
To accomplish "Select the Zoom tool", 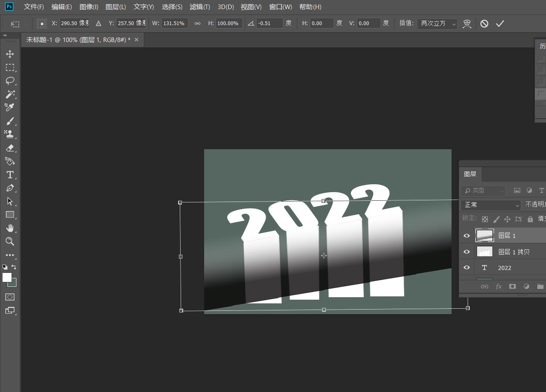I will (10, 242).
